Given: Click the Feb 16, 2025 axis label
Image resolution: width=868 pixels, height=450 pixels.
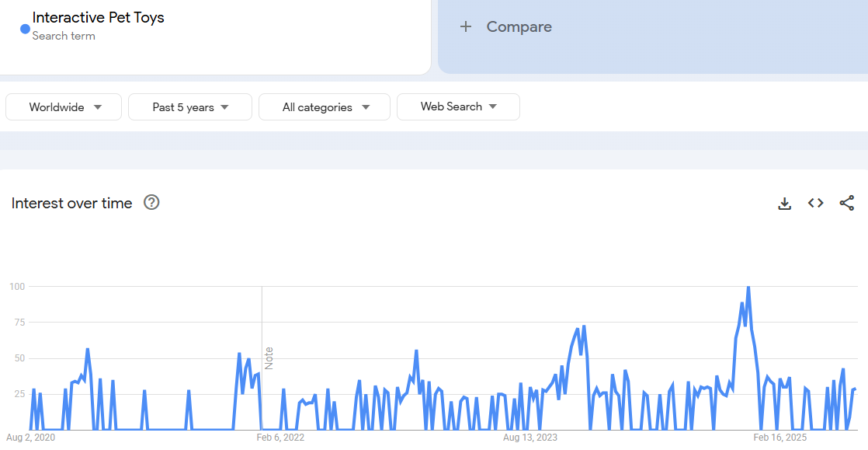Looking at the screenshot, I should pos(779,438).
